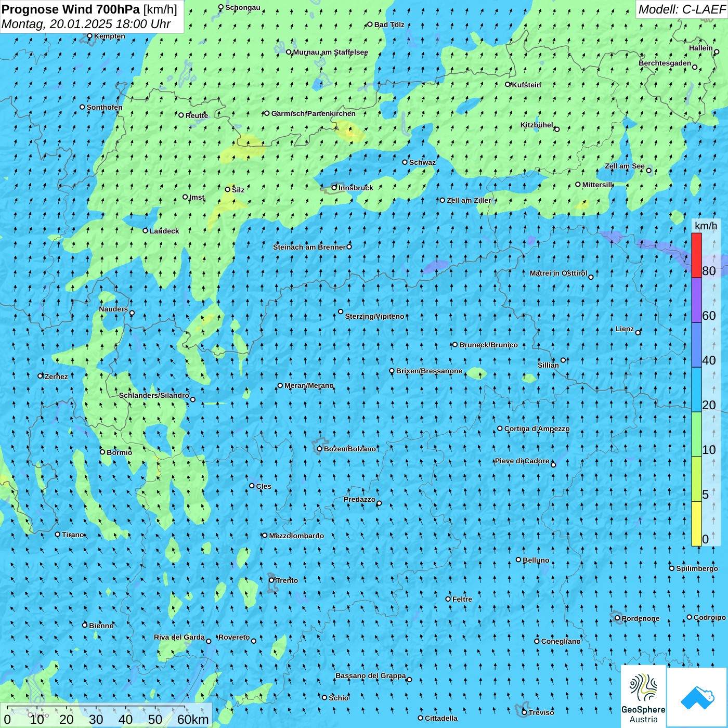Click the Reutte label

(197, 115)
